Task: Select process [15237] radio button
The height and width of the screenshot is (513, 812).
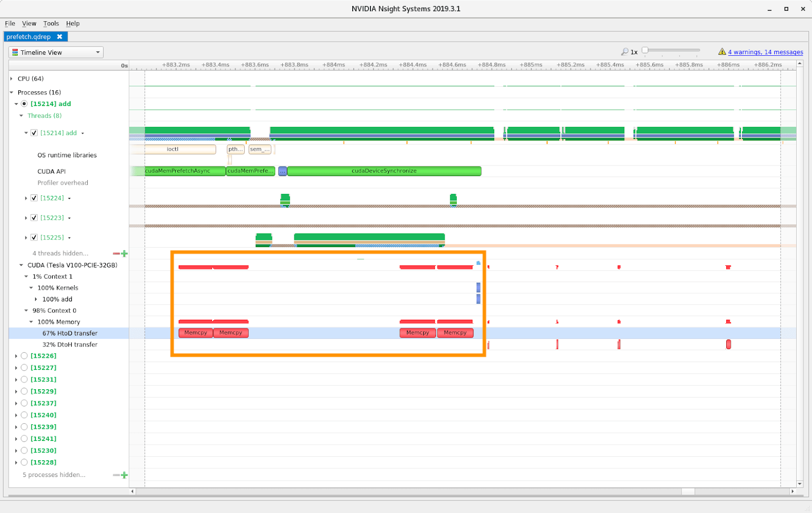Action: pos(24,403)
